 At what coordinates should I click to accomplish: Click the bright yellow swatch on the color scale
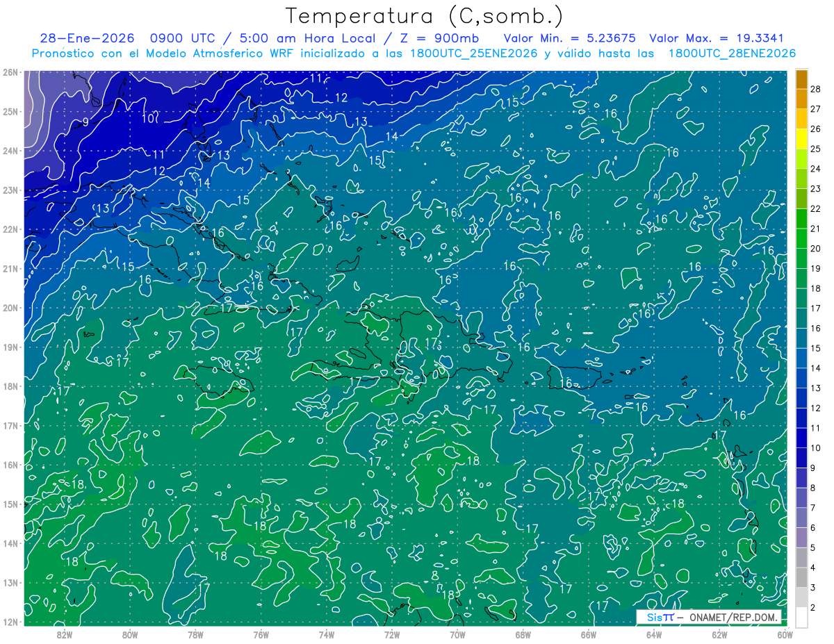click(802, 139)
